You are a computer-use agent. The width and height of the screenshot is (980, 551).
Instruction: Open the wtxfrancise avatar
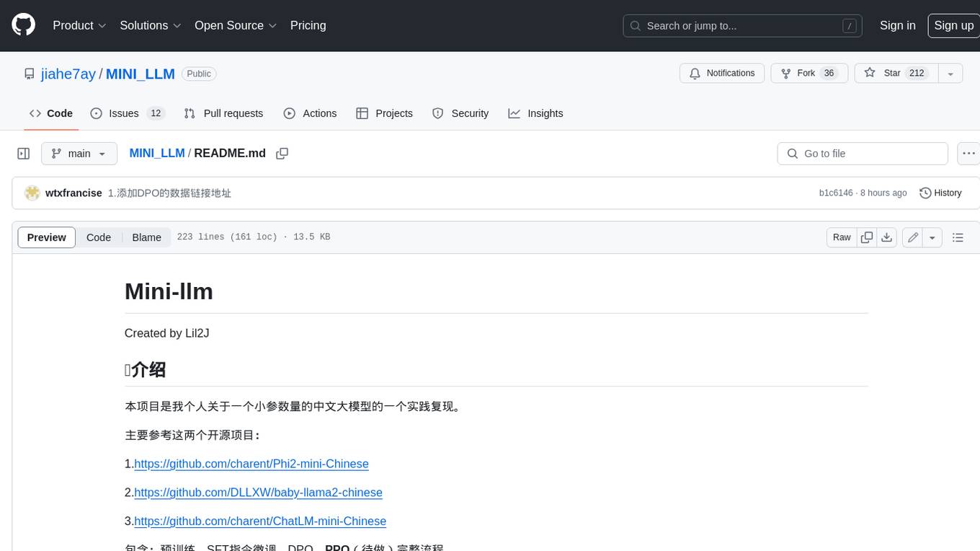(32, 193)
